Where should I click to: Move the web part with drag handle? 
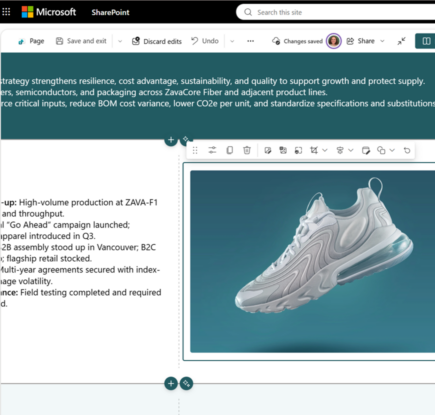(x=195, y=150)
